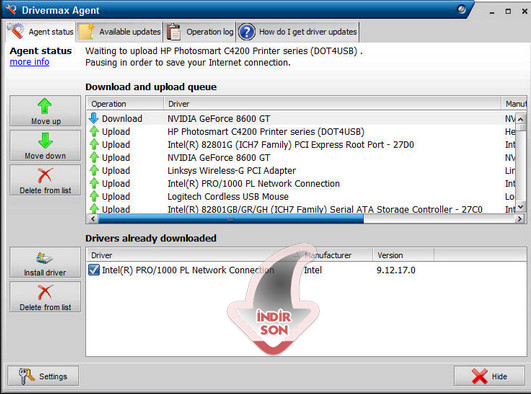The height and width of the screenshot is (394, 531).
Task: Click the blue horizontal scrollbar thumb
Action: 231,219
